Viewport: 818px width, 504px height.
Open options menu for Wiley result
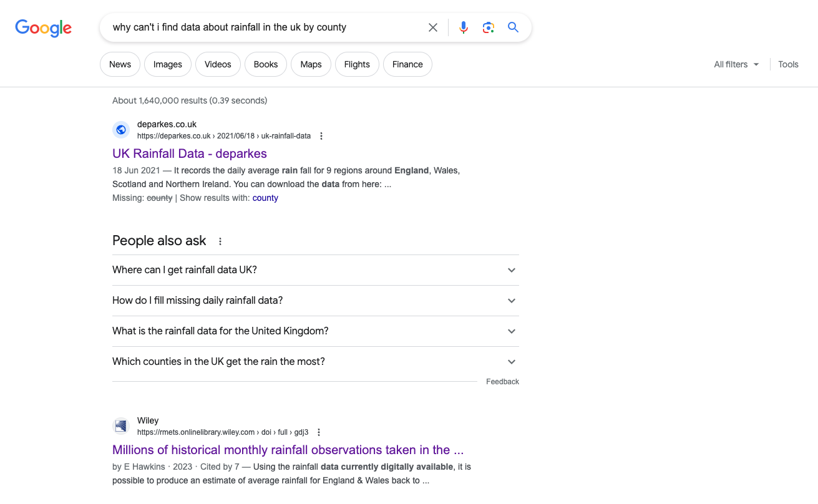click(x=319, y=432)
